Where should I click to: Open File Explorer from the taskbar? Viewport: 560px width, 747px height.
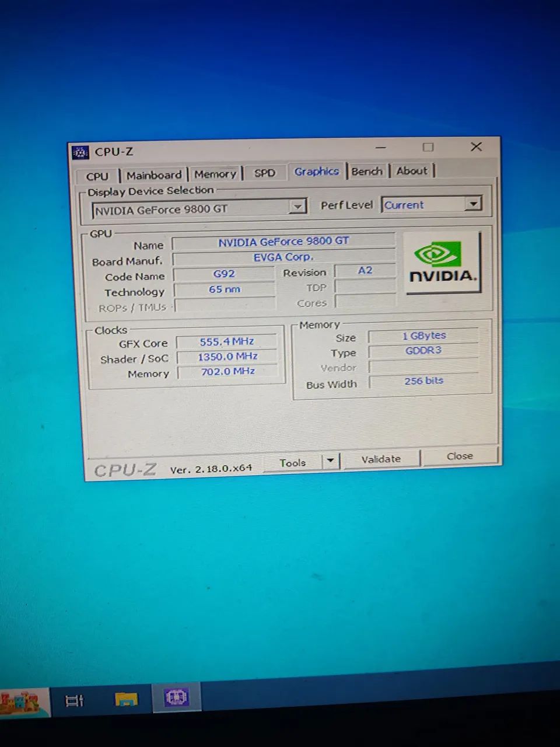pyautogui.click(x=126, y=699)
